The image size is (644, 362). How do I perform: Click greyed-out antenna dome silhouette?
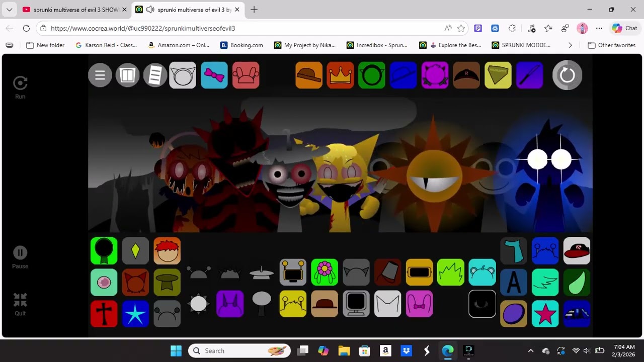click(199, 273)
